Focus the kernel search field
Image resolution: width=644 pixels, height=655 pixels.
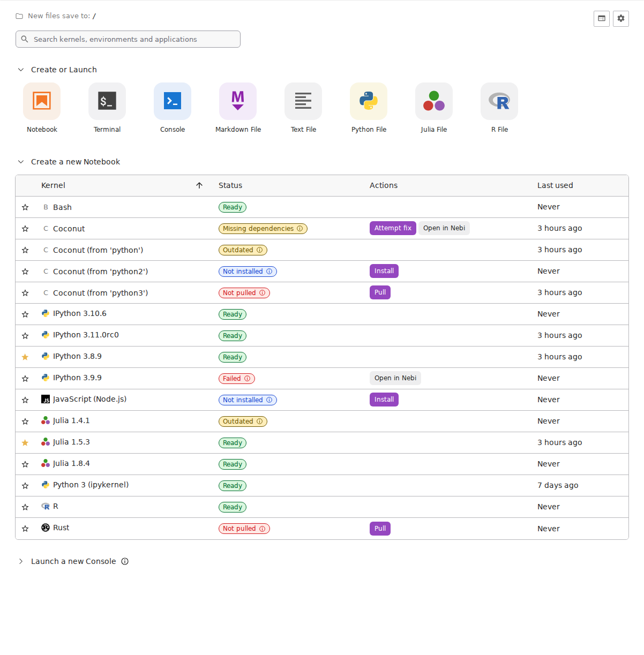point(128,39)
